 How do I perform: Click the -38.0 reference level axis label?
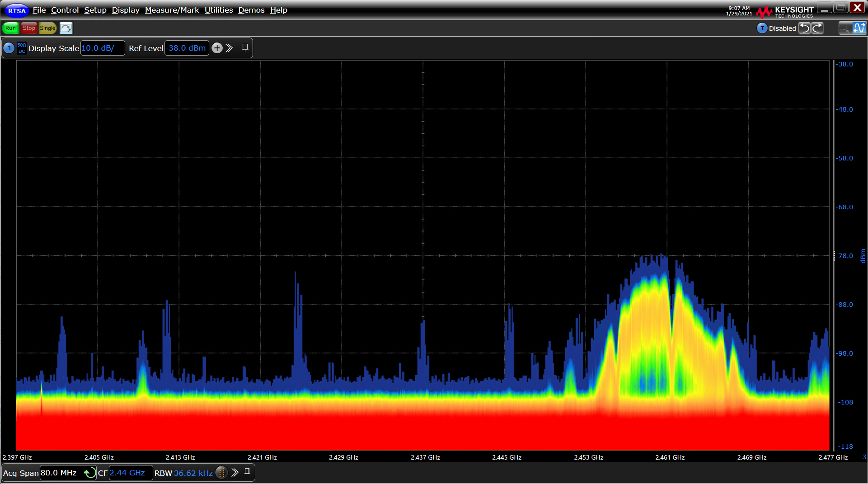(845, 64)
